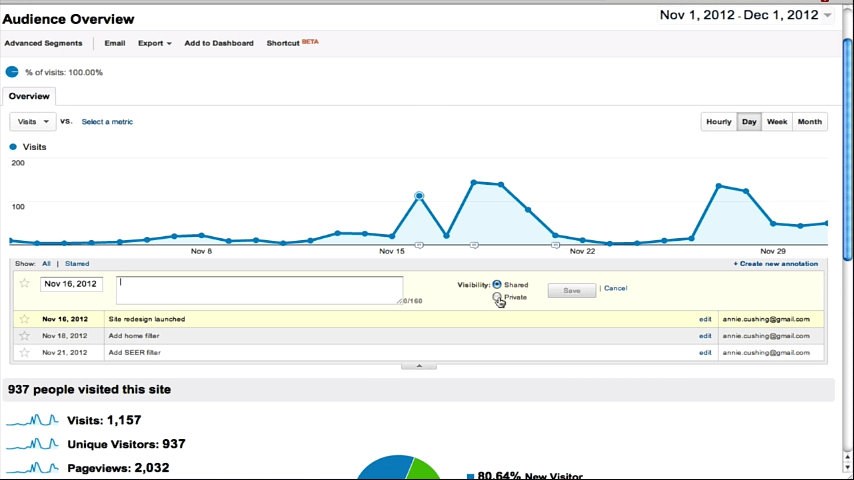This screenshot has height=480, width=854.
Task: Click the annotation marker below Nov 15
Action: [419, 244]
